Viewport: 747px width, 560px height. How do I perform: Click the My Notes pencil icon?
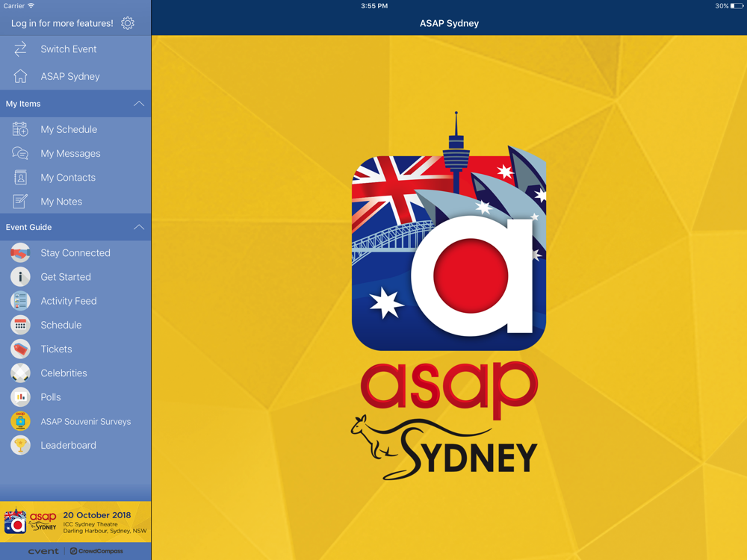20,202
